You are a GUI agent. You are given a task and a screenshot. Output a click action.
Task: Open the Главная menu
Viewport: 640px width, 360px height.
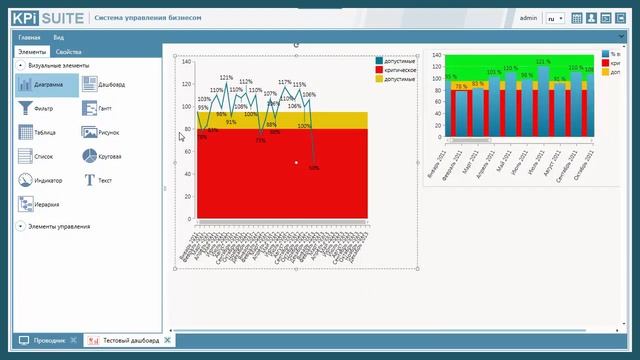pyautogui.click(x=29, y=38)
